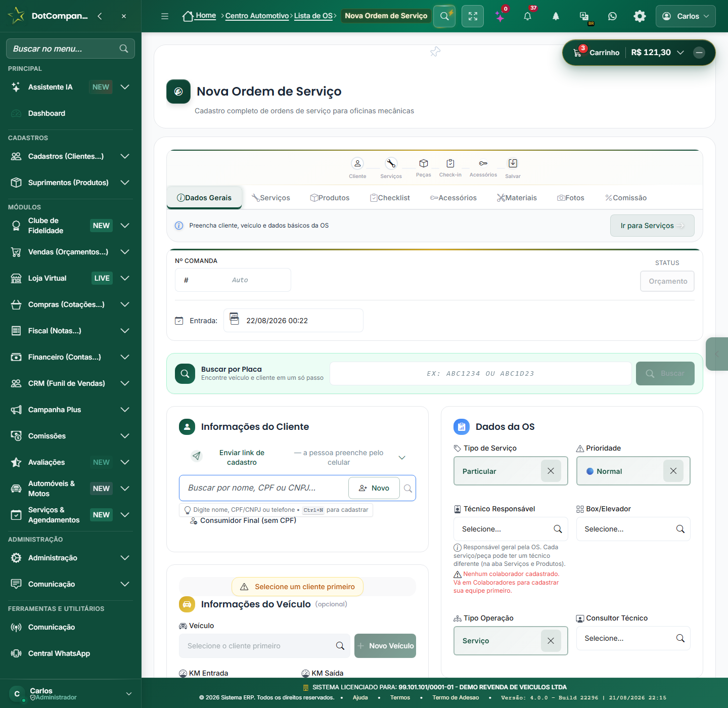728x708 pixels.
Task: Open the Carlos user dropdown in the top bar
Action: point(686,16)
